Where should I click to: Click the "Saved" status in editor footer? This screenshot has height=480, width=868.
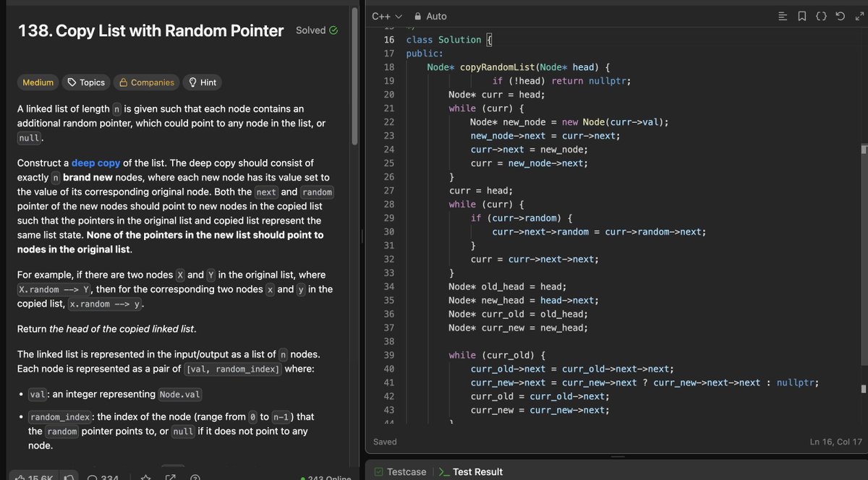[385, 442]
